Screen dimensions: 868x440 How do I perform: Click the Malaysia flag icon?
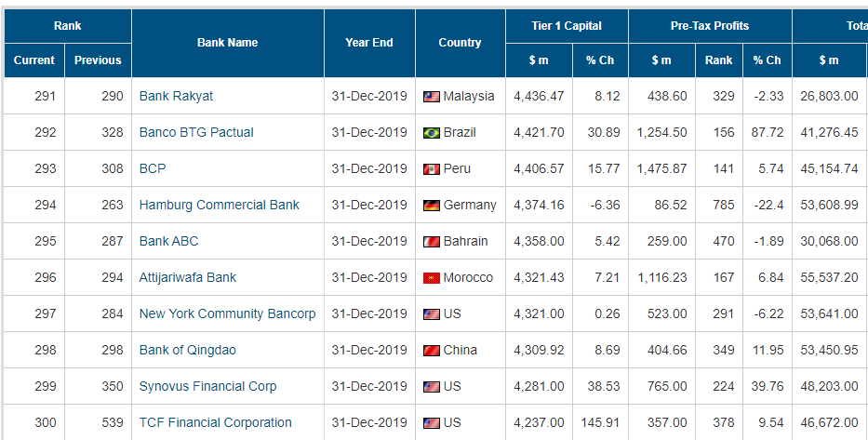click(432, 97)
